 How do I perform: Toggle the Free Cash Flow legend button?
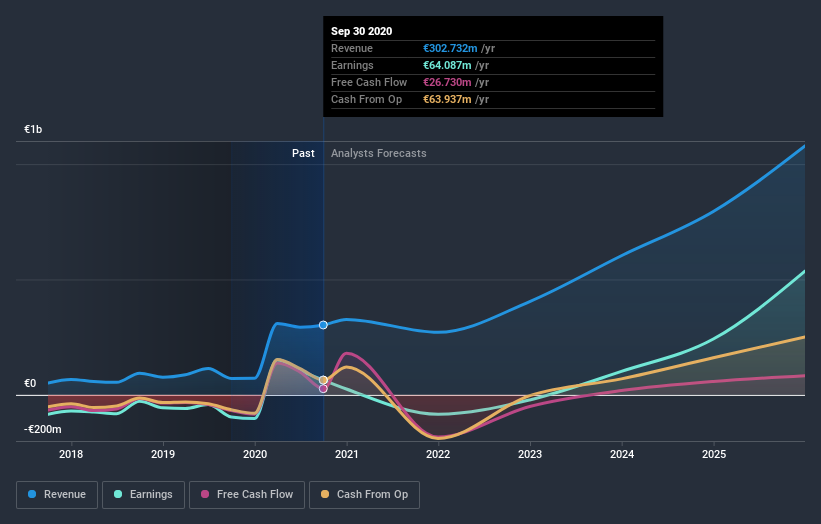pos(247,495)
